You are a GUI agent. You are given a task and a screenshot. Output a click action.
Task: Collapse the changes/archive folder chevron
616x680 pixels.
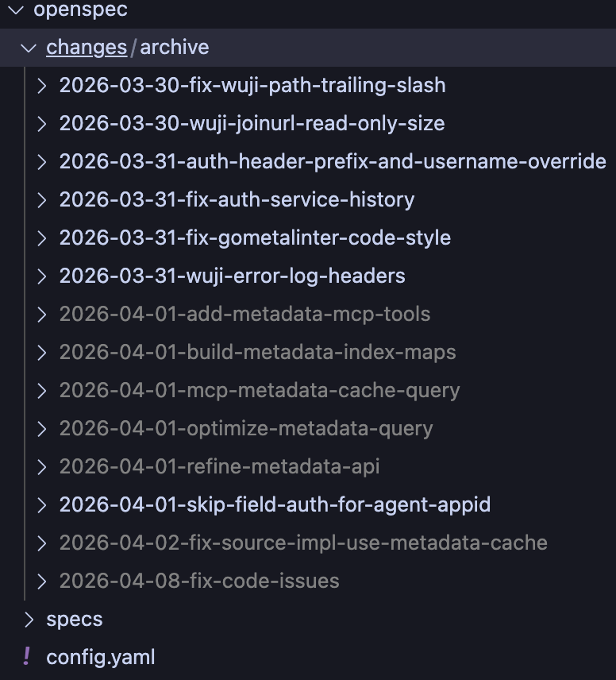point(29,48)
